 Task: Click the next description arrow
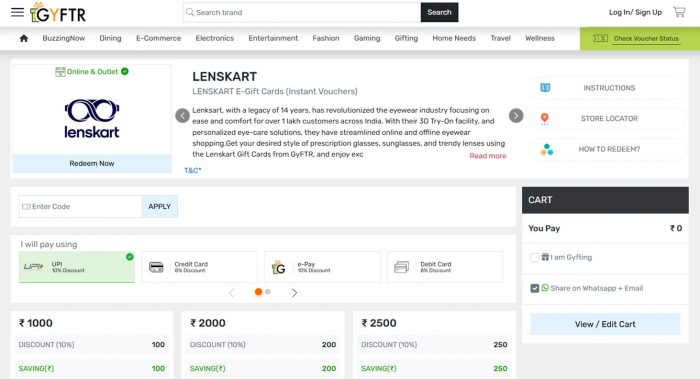(x=516, y=116)
